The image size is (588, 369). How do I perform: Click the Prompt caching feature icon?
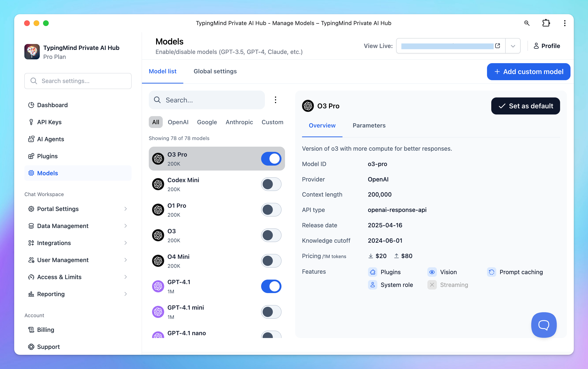click(x=491, y=272)
